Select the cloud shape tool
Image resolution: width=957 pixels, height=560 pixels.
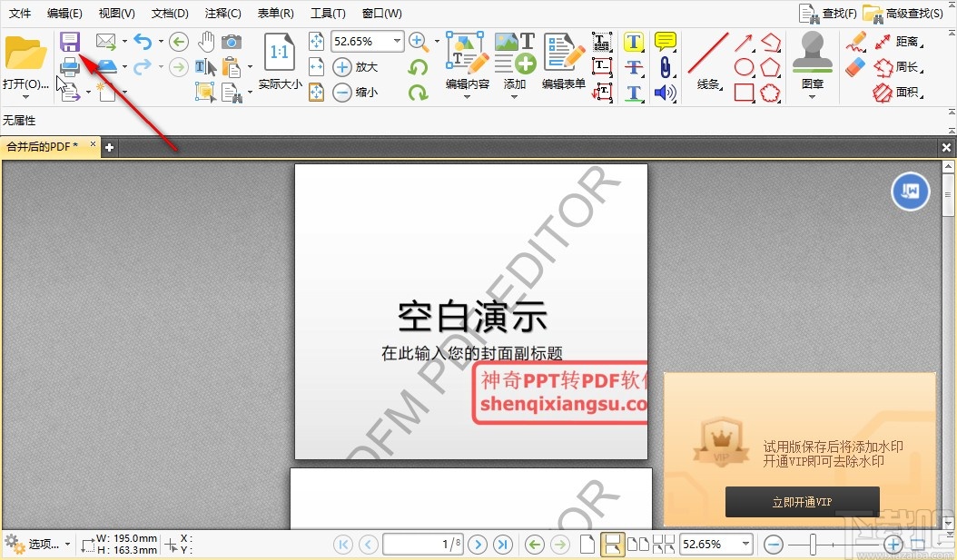pos(771,93)
